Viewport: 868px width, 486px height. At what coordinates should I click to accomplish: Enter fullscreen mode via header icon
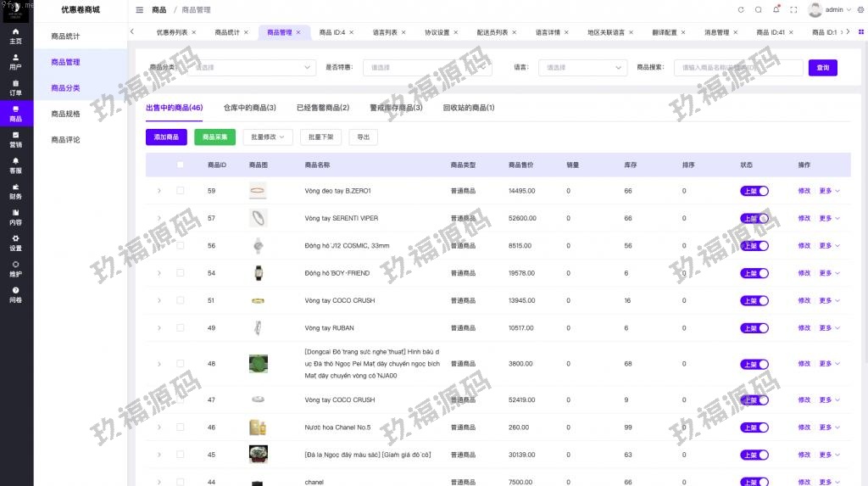(x=794, y=10)
